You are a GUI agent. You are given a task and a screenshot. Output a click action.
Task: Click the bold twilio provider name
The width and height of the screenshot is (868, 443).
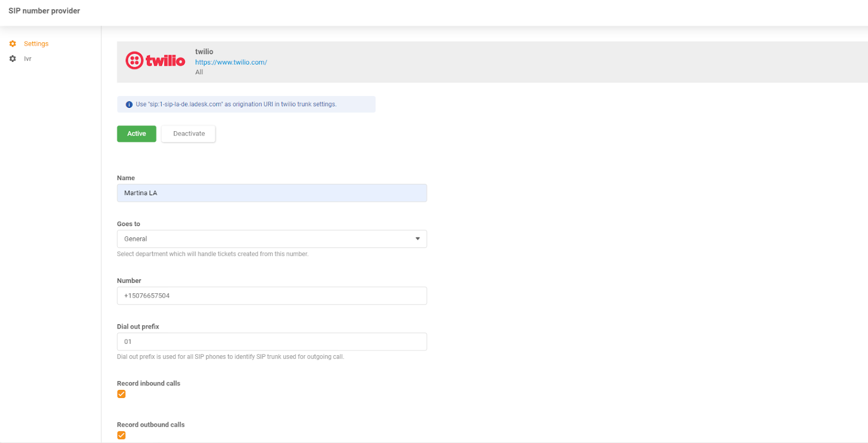(x=204, y=52)
